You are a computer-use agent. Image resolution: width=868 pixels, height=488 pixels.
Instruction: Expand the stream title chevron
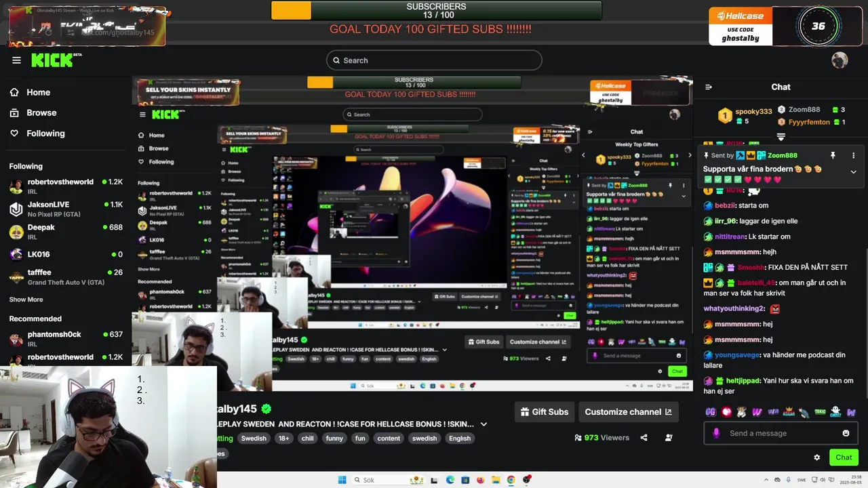point(484,424)
